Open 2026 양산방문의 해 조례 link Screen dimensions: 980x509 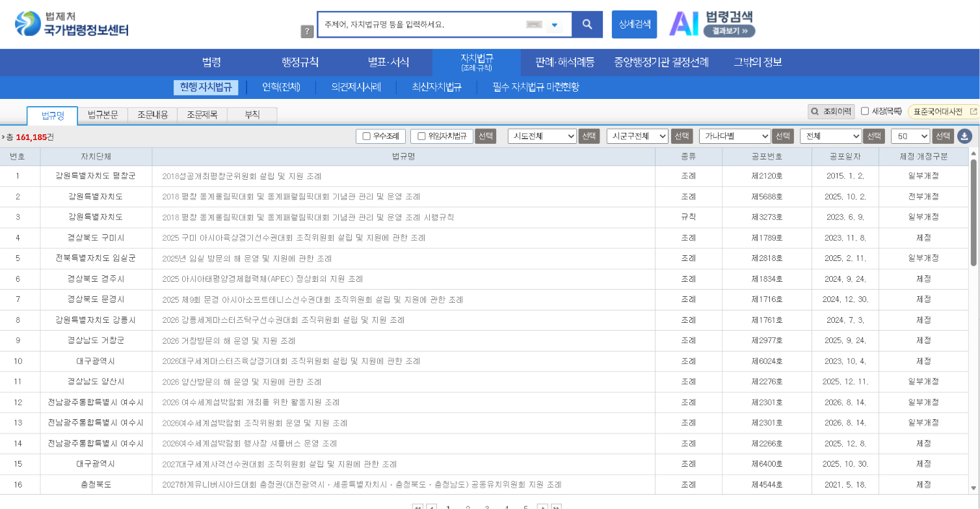[241, 381]
